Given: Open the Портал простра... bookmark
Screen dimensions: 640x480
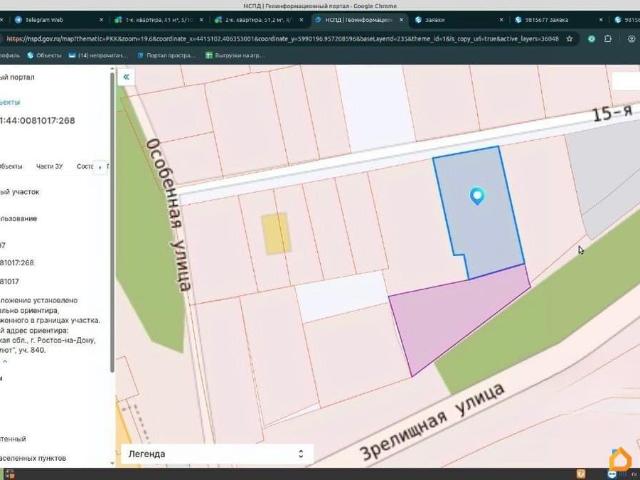Looking at the screenshot, I should pyautogui.click(x=166, y=55).
